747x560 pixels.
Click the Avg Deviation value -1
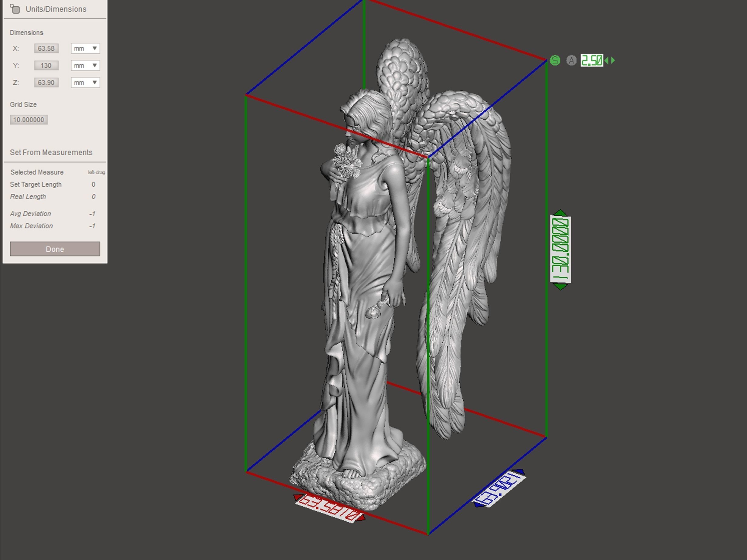point(92,214)
